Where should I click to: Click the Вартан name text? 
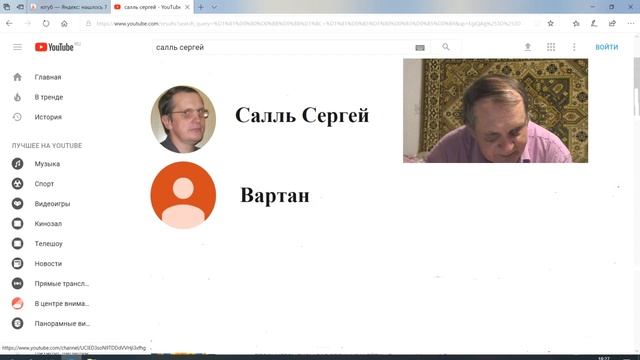coord(275,195)
